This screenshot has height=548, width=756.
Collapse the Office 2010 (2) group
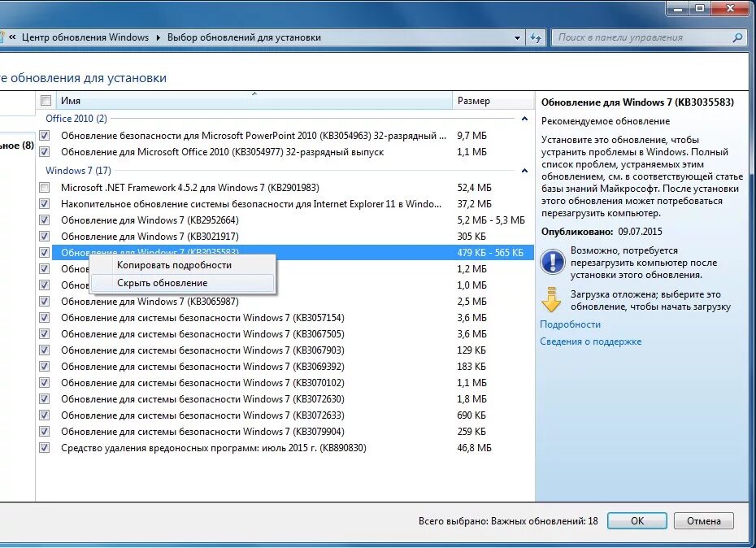(x=524, y=119)
